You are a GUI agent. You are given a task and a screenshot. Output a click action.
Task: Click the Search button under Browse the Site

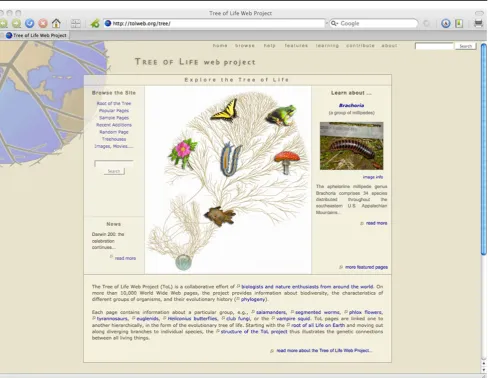coord(114,171)
